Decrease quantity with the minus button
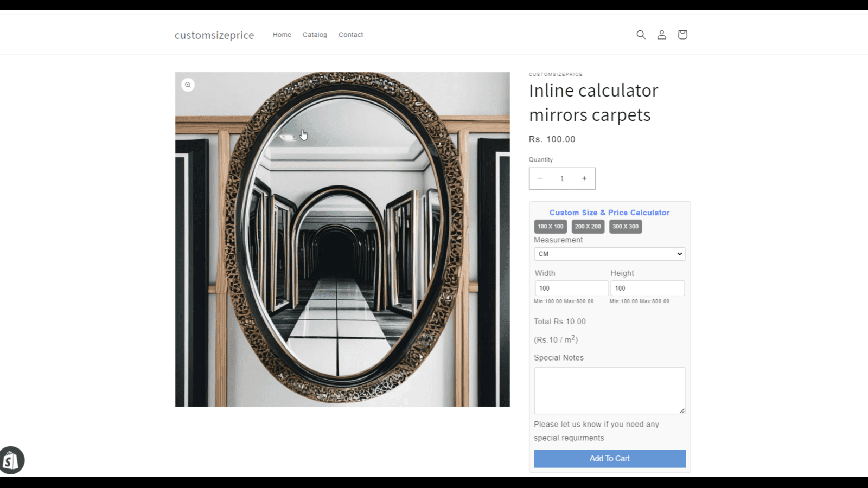The height and width of the screenshot is (488, 868). (540, 178)
